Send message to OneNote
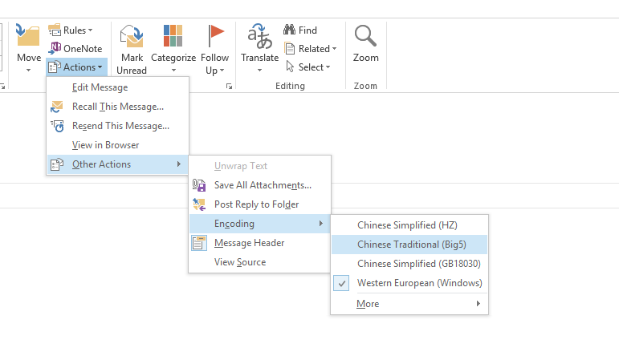The height and width of the screenshot is (364, 619). pos(75,49)
